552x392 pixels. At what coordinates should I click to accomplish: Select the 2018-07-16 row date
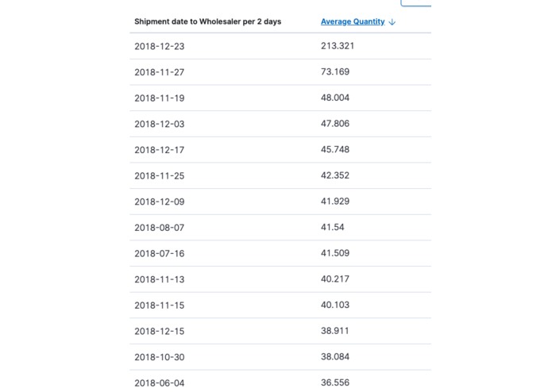click(x=160, y=253)
